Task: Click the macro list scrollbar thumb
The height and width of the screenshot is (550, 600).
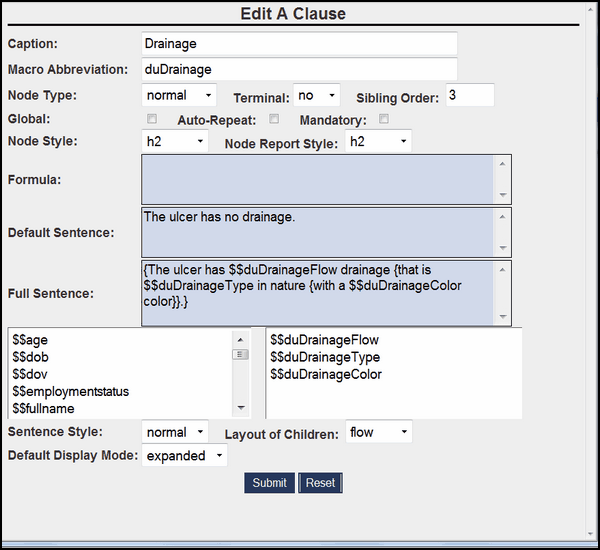Action: (x=240, y=354)
